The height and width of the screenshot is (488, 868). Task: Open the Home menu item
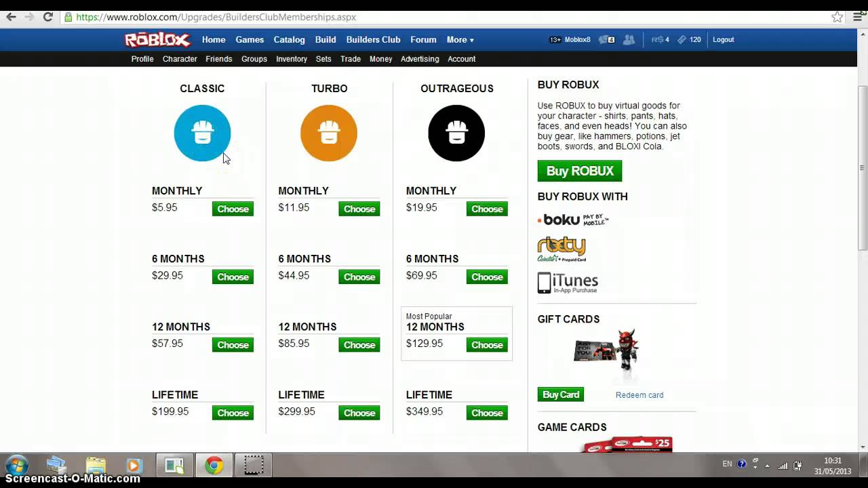pos(214,40)
